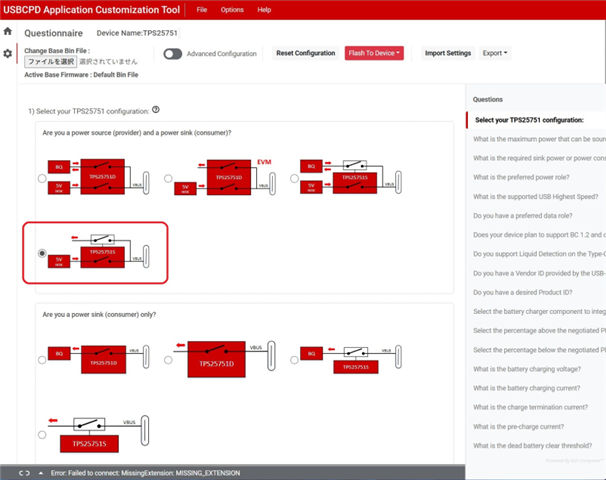Open the Options menu
The width and height of the screenshot is (606, 480).
(232, 10)
